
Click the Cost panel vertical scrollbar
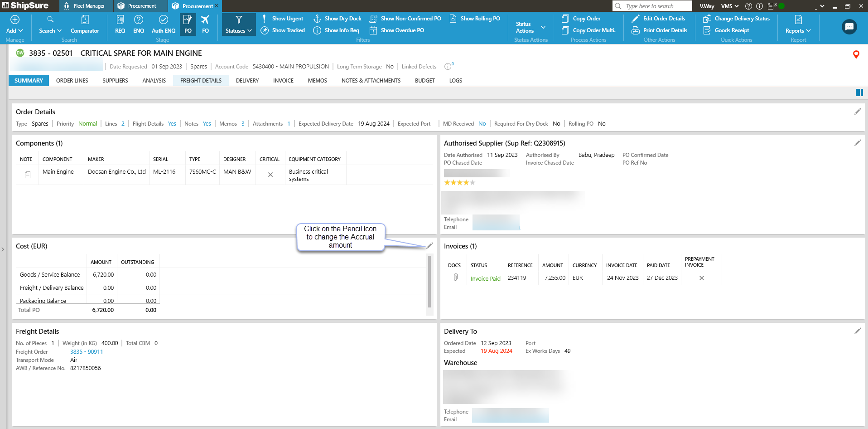tap(429, 282)
